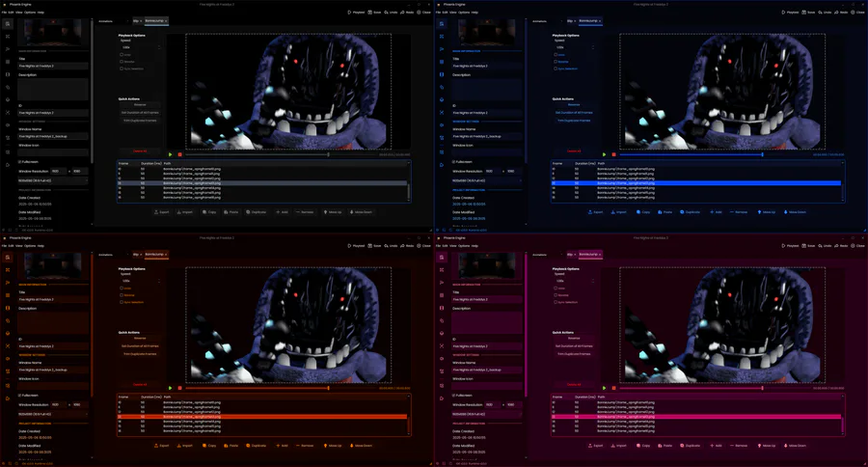Click Delete All in the gray-theme window

tap(140, 151)
